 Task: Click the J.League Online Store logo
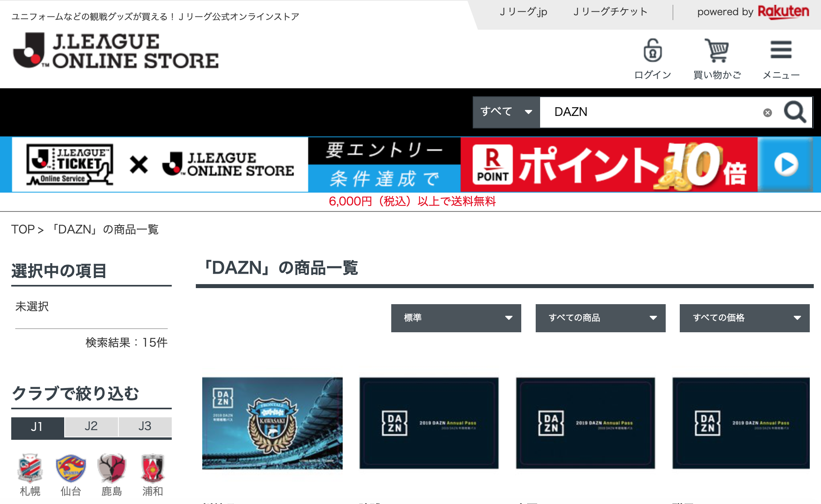pyautogui.click(x=116, y=51)
